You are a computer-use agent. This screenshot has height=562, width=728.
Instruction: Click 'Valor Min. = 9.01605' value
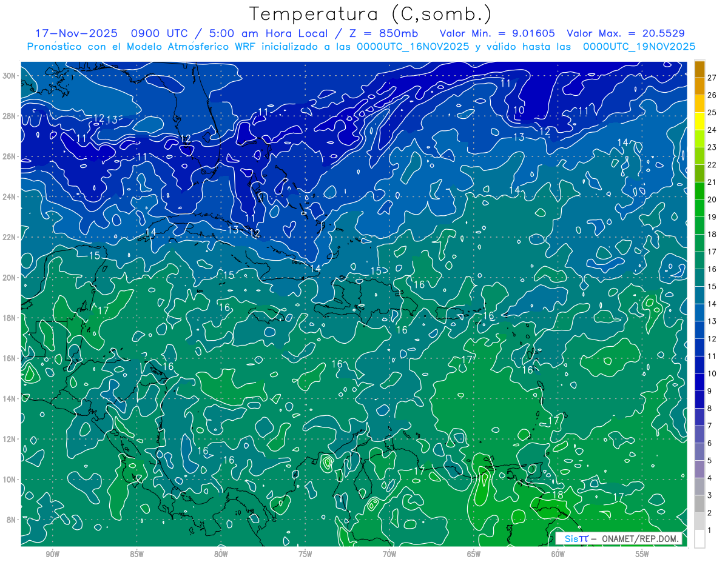click(497, 33)
